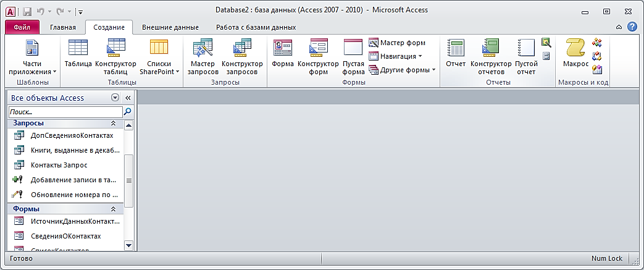Minimize the ribbon with the chevron

click(x=619, y=28)
